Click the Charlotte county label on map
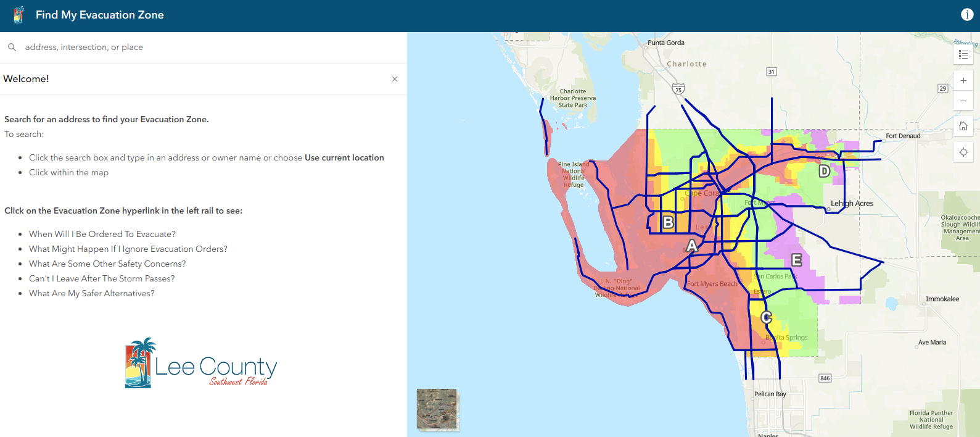 686,64
